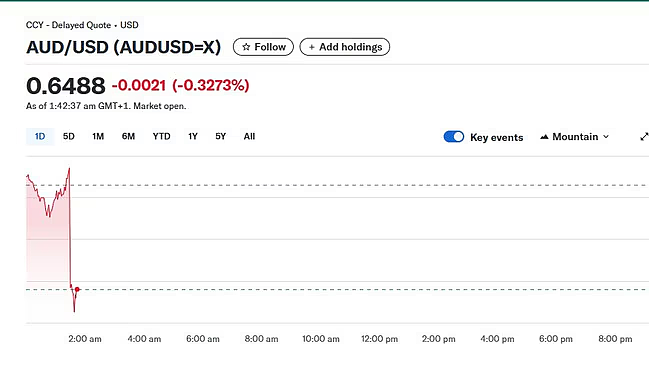Show the 6M chart range
649x365 pixels.
(x=128, y=137)
